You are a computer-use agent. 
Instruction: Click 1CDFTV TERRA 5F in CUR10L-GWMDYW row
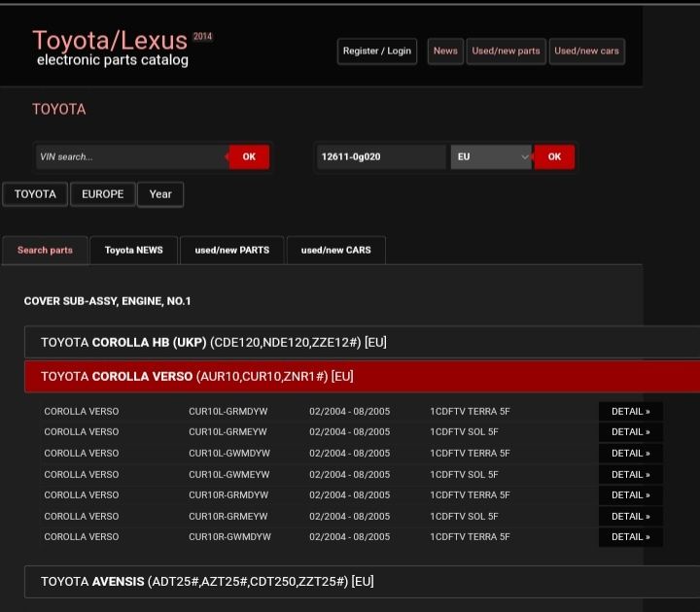(x=471, y=454)
